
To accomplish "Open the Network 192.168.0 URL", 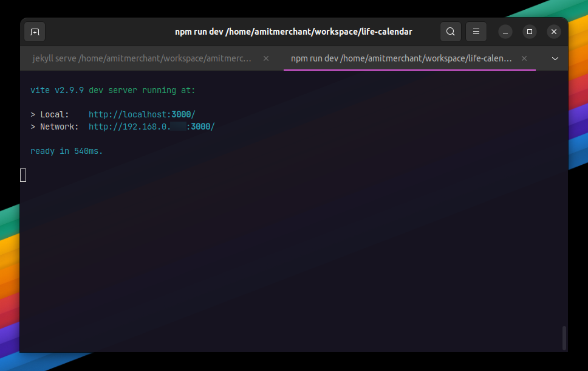I will [151, 127].
